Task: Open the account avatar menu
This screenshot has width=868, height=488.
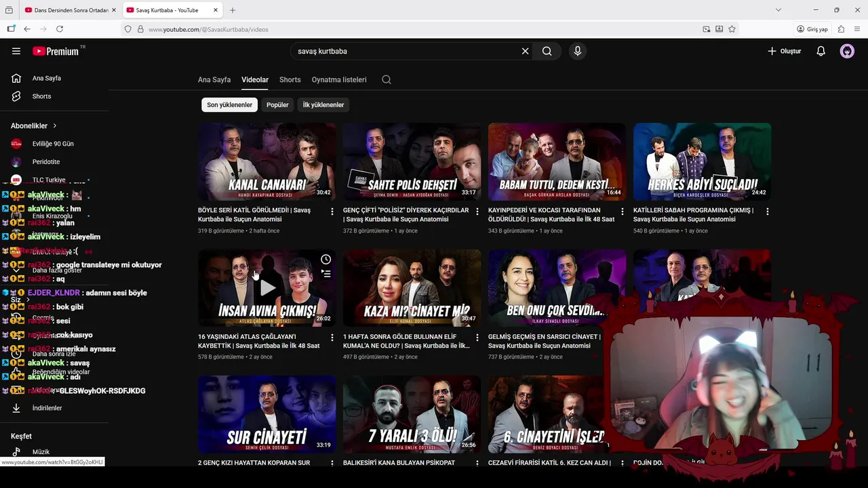Action: tap(847, 51)
